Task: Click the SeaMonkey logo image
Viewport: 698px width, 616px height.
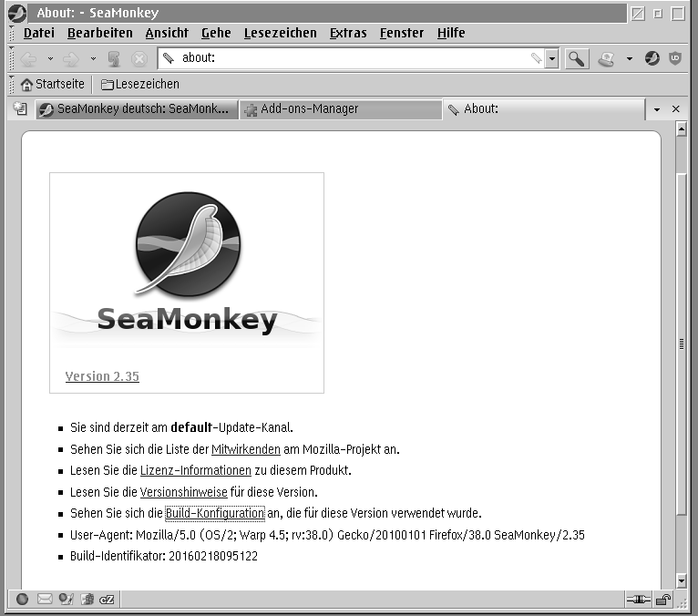Action: 187,265
